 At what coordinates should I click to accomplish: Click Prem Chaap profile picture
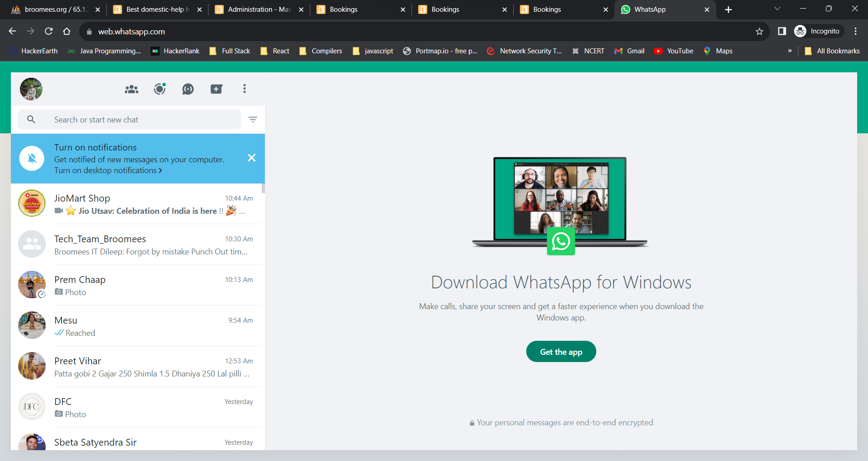tap(32, 285)
